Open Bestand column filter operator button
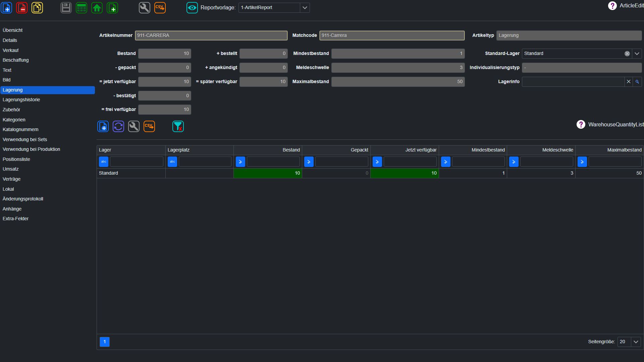This screenshot has width=644, height=362. [x=240, y=162]
